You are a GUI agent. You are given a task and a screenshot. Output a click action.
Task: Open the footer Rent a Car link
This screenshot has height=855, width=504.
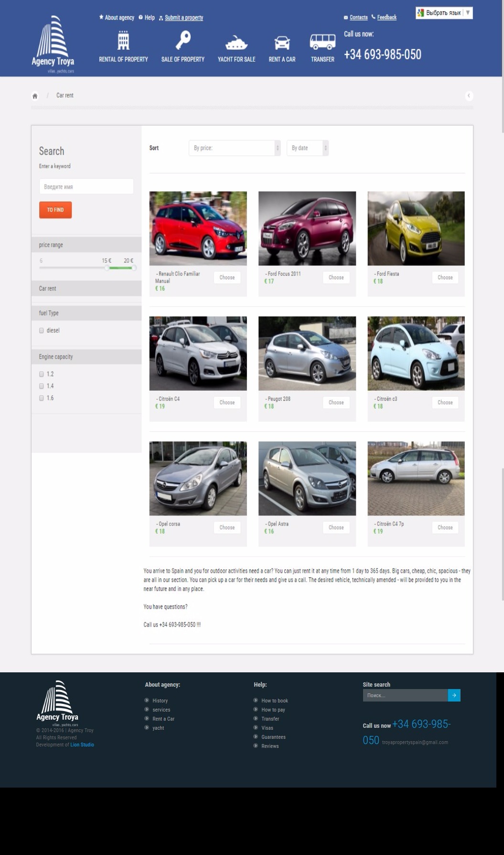coord(163,719)
